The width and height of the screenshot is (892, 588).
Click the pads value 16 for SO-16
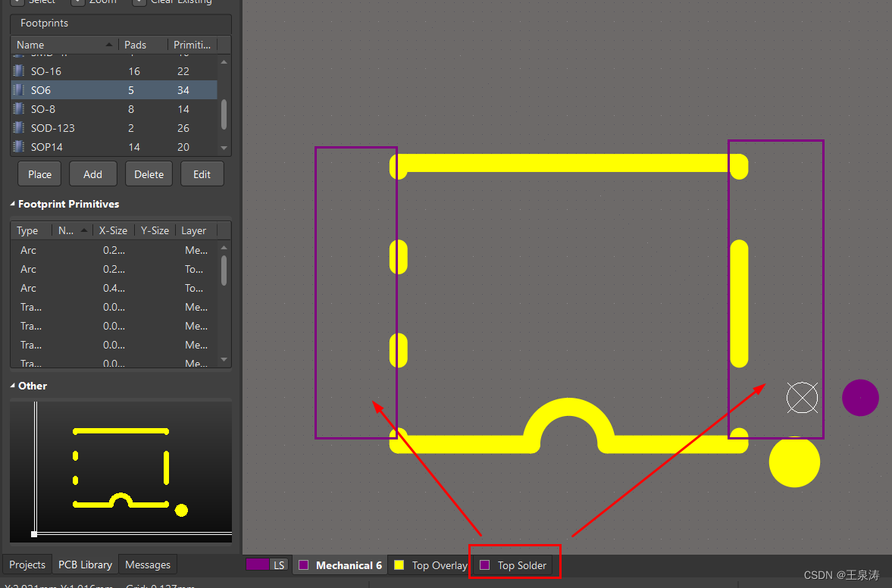(x=134, y=71)
